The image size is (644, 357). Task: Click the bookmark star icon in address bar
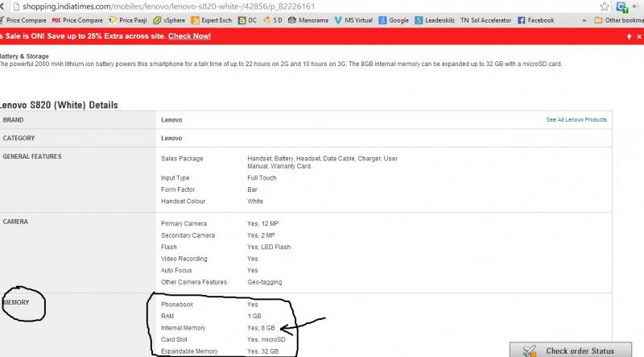(x=605, y=6)
